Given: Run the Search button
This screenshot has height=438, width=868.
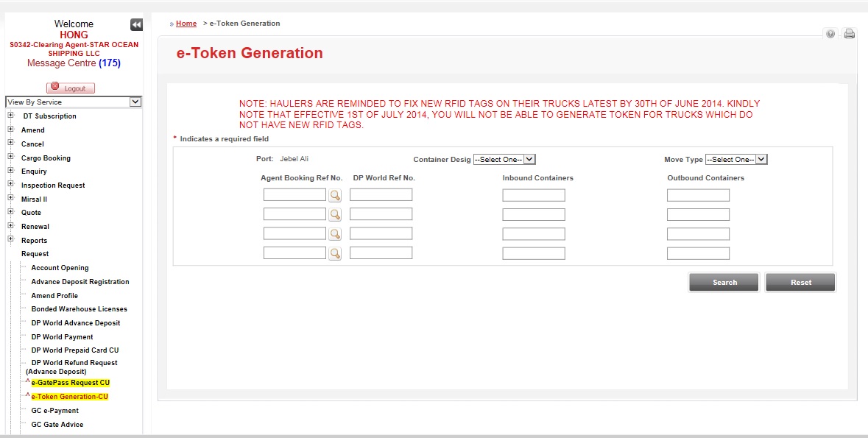Looking at the screenshot, I should (724, 283).
